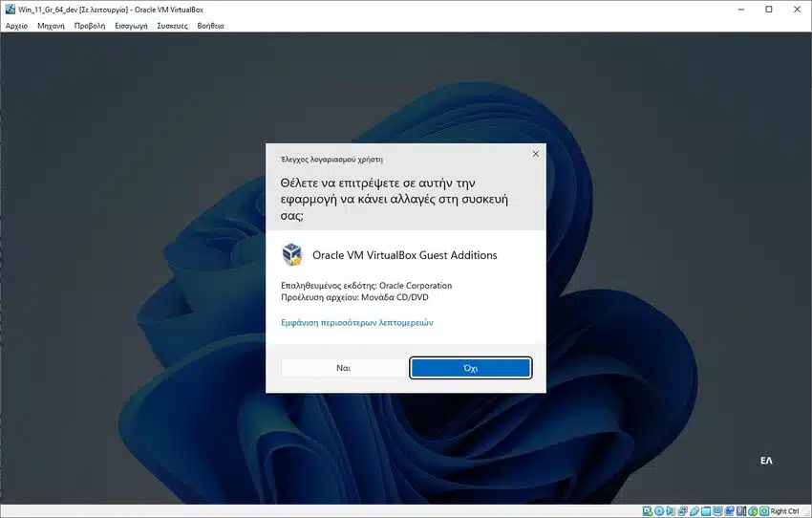Click the Έλεγχος λογαριασμού χρήστη title
The image size is (812, 518).
(x=331, y=160)
